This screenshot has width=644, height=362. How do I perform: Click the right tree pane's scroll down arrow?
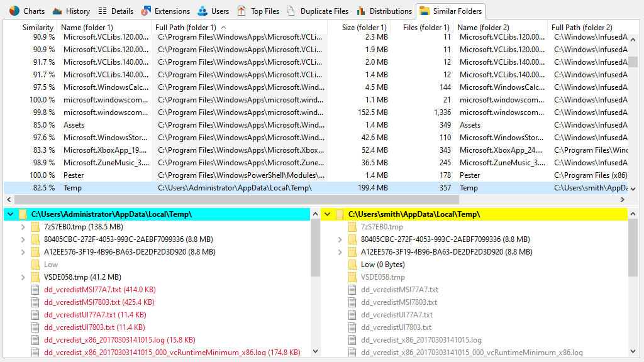click(633, 351)
